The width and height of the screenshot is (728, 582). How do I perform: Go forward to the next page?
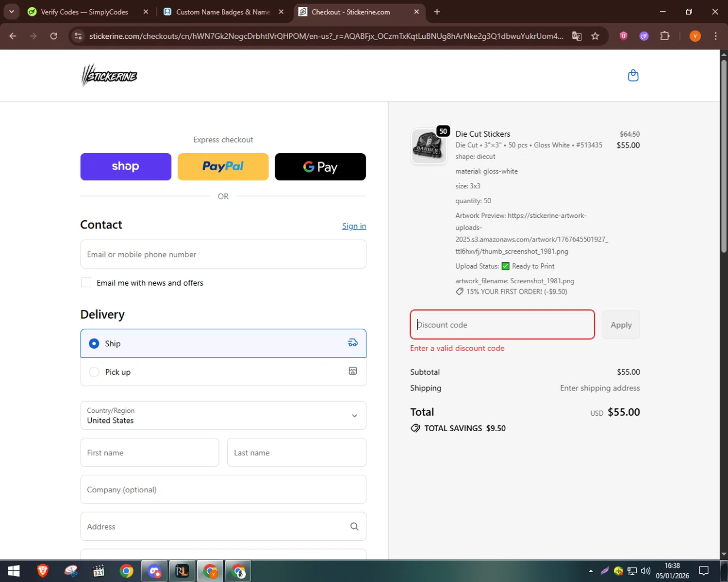(33, 36)
